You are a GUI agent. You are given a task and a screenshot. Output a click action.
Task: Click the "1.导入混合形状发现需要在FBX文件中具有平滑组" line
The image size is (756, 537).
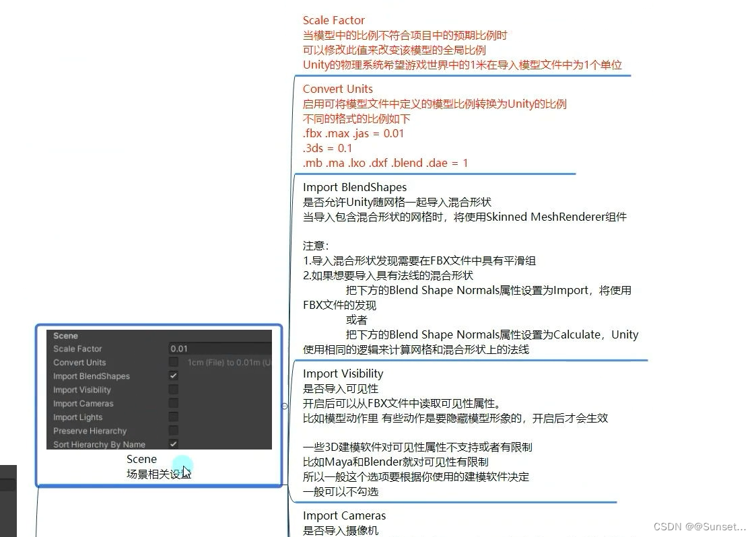point(419,261)
